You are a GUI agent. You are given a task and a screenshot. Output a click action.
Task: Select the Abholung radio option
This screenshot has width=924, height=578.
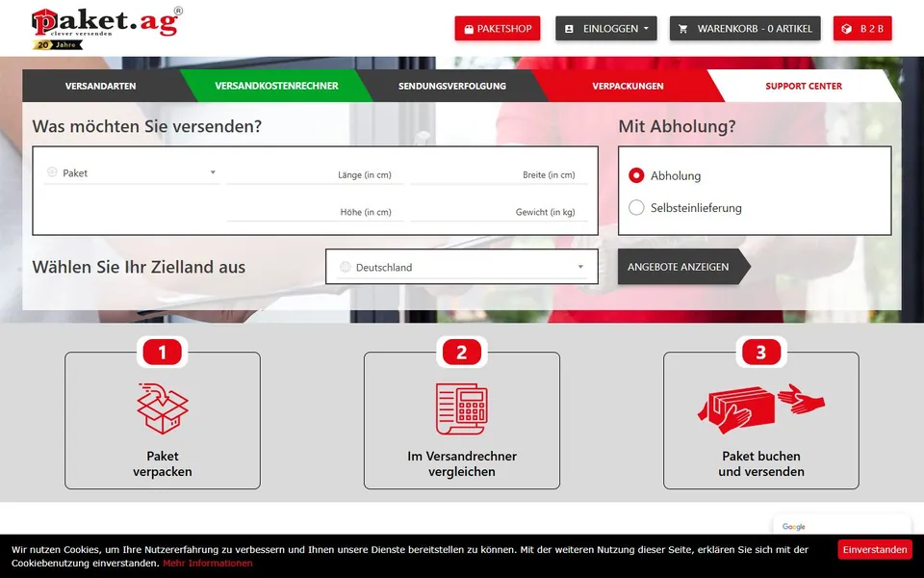point(636,175)
